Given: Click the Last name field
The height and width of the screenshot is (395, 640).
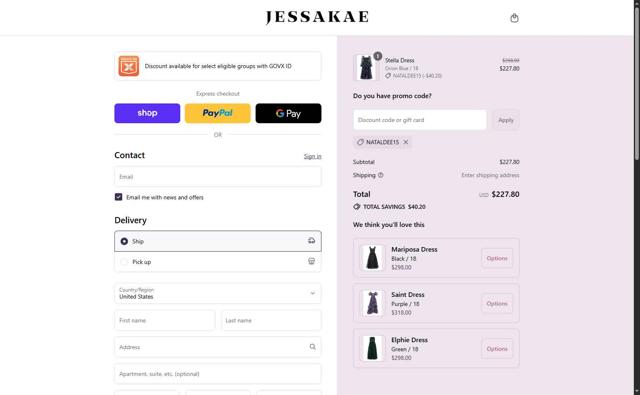Looking at the screenshot, I should coord(271,320).
